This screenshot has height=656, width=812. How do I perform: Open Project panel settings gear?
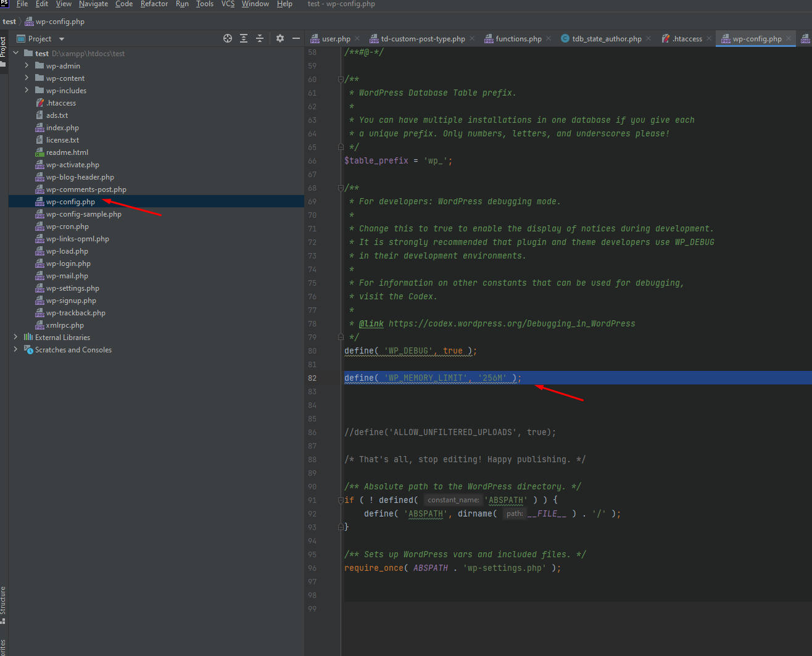[280, 38]
